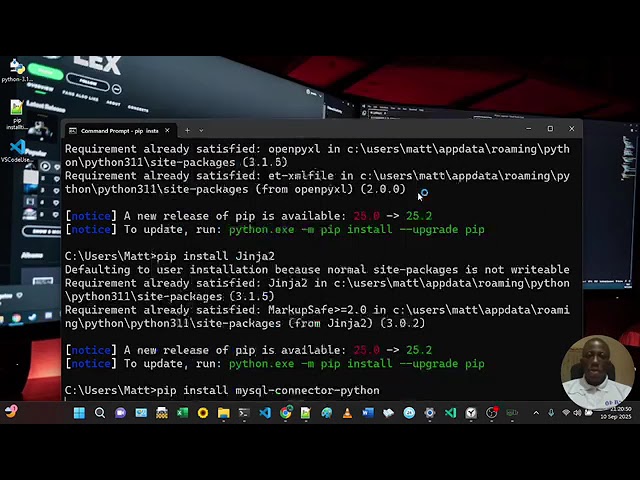The width and height of the screenshot is (640, 480).
Task: Select the pip install desktop file icon
Action: click(x=16, y=115)
